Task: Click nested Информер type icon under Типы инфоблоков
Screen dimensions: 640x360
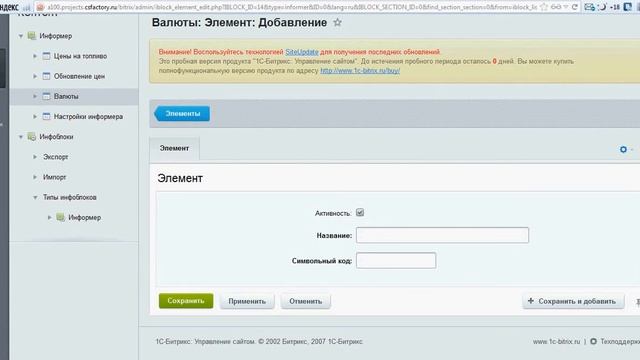Action: (x=60, y=217)
